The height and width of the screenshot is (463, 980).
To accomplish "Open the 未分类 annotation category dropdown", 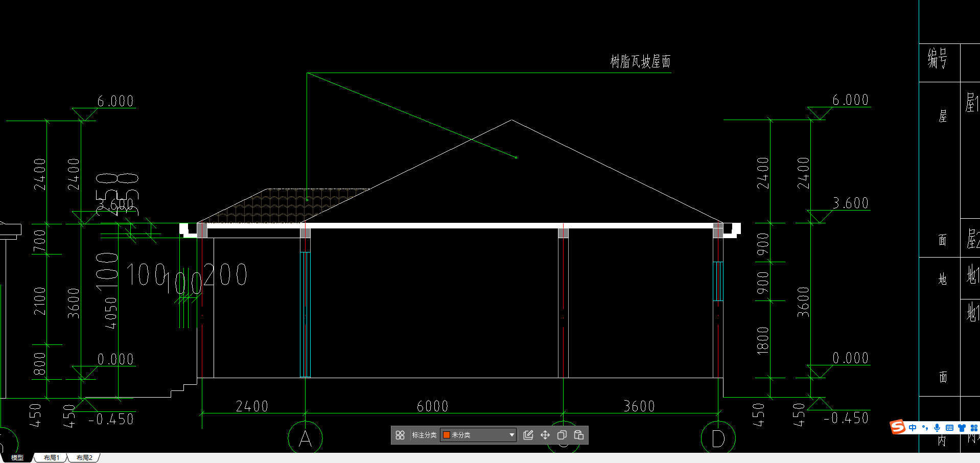I will click(478, 435).
